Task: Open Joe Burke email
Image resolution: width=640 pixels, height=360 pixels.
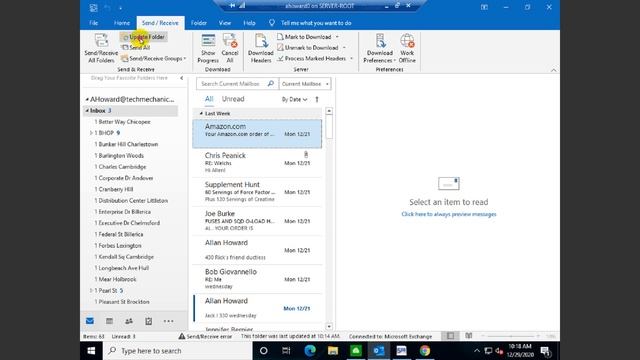Action: (257, 220)
